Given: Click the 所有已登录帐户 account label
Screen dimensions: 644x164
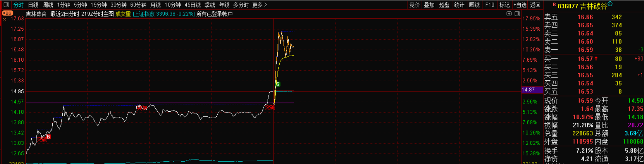Looking at the screenshot, I should [x=215, y=14].
